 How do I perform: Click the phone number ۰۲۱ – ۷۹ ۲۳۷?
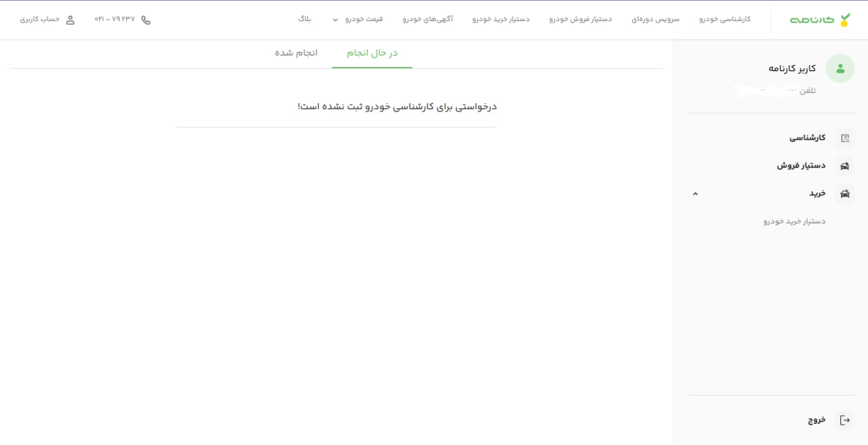pyautogui.click(x=114, y=20)
